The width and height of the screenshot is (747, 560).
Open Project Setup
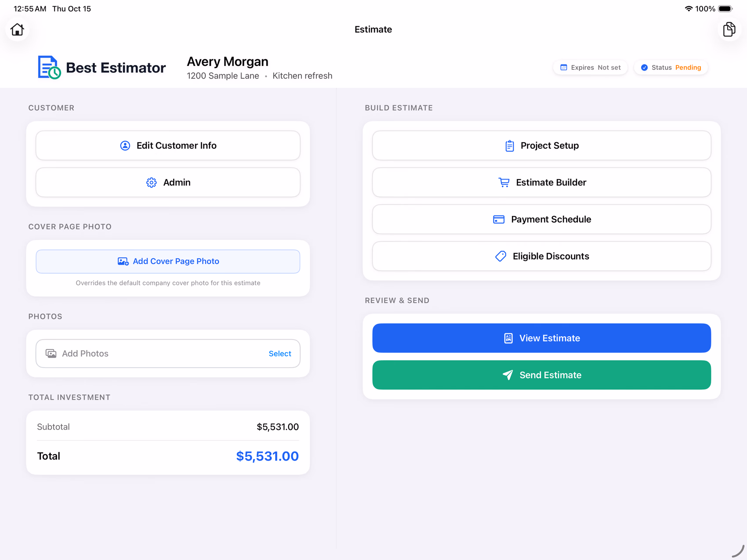point(541,145)
